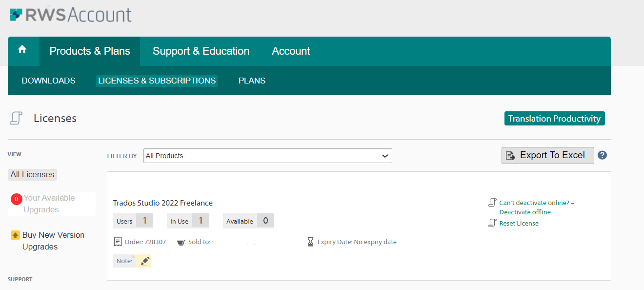Click the Export To Excel button

(548, 155)
